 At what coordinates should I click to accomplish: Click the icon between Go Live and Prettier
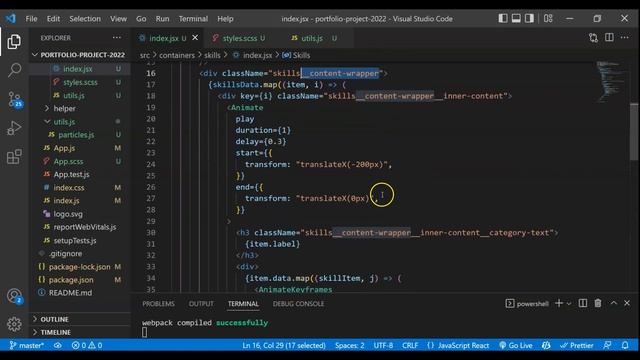click(x=546, y=345)
